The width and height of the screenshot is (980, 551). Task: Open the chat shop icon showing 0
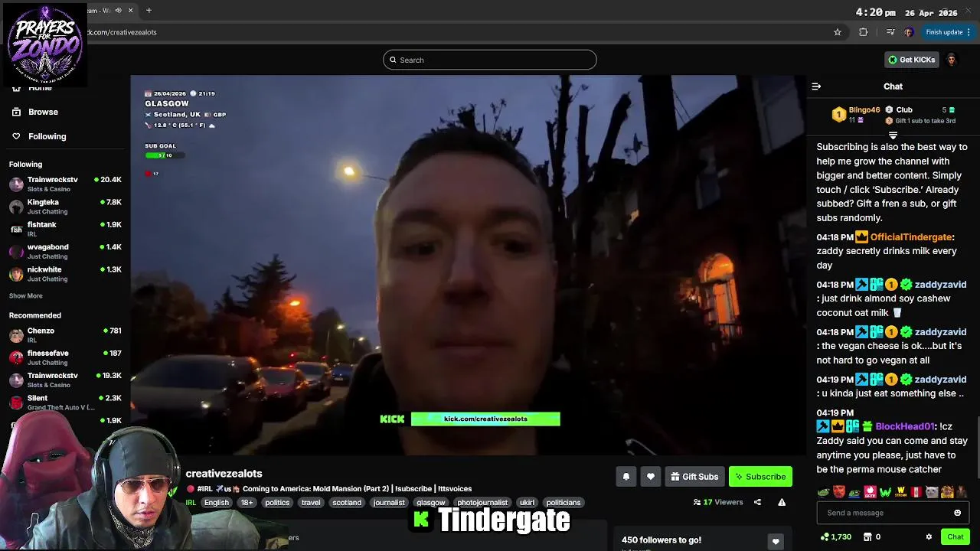coord(872,537)
